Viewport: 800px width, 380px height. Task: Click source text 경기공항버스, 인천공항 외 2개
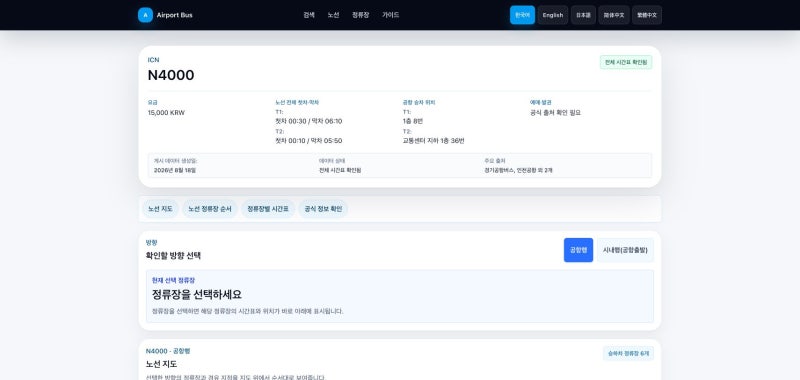coord(518,170)
